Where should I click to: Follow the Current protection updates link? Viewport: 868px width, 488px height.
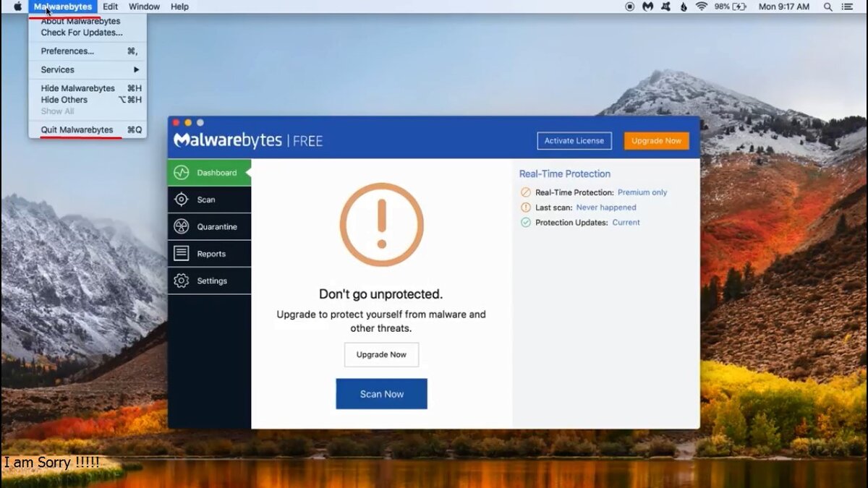pyautogui.click(x=626, y=223)
